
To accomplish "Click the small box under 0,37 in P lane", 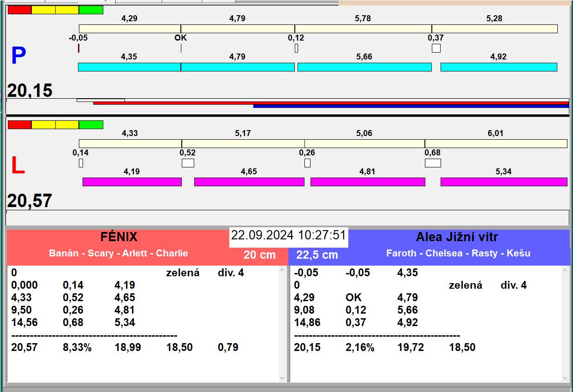I will tap(436, 48).
